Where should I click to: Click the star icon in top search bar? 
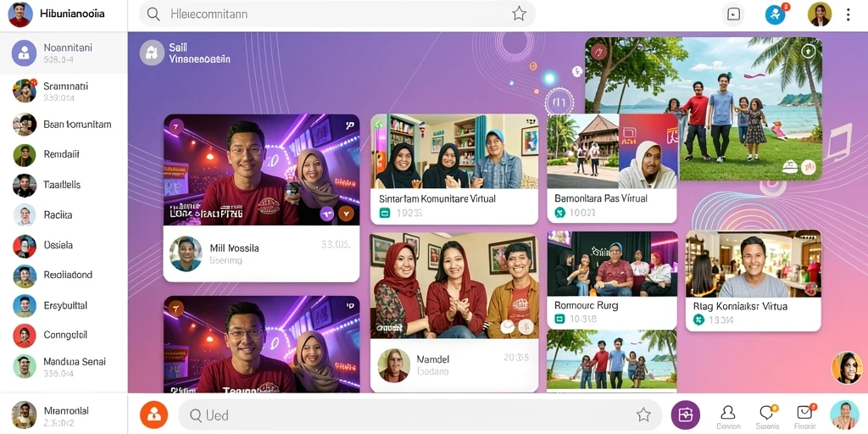tap(519, 14)
